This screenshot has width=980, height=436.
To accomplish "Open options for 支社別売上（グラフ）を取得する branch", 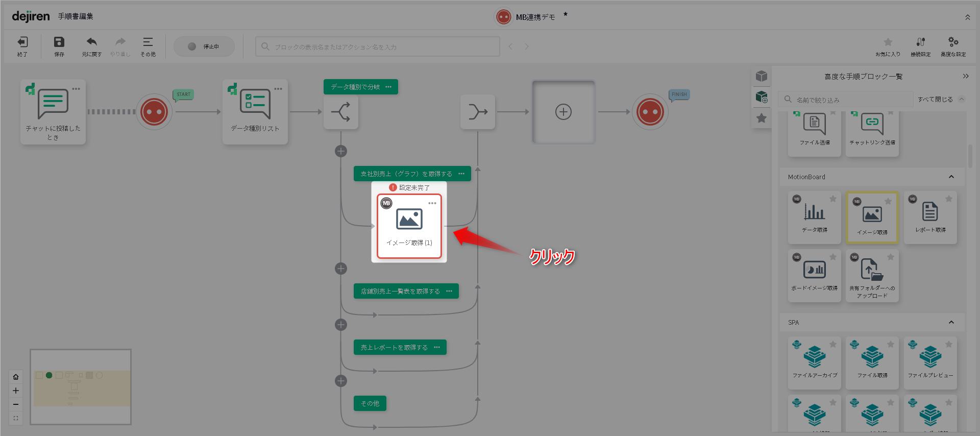I will coord(461,174).
